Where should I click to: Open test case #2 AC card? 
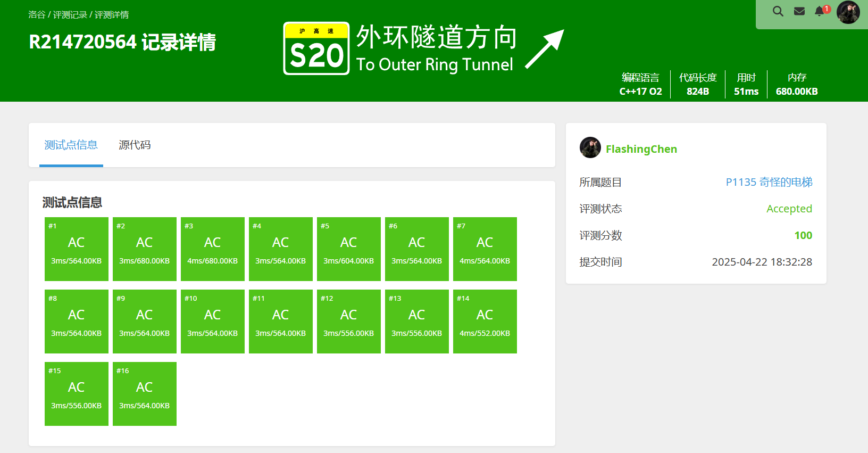(x=145, y=249)
